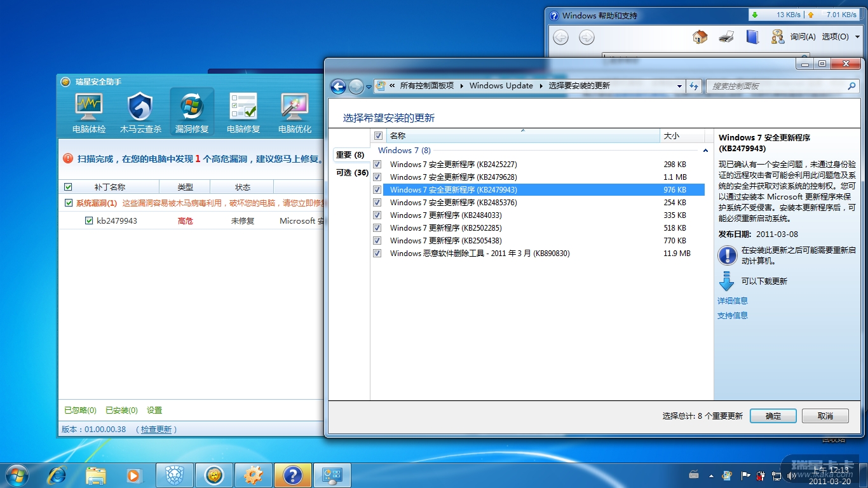This screenshot has height=488, width=868.
Task: Expand breadcrumb arrow after 所有控制面板项
Action: [x=462, y=86]
